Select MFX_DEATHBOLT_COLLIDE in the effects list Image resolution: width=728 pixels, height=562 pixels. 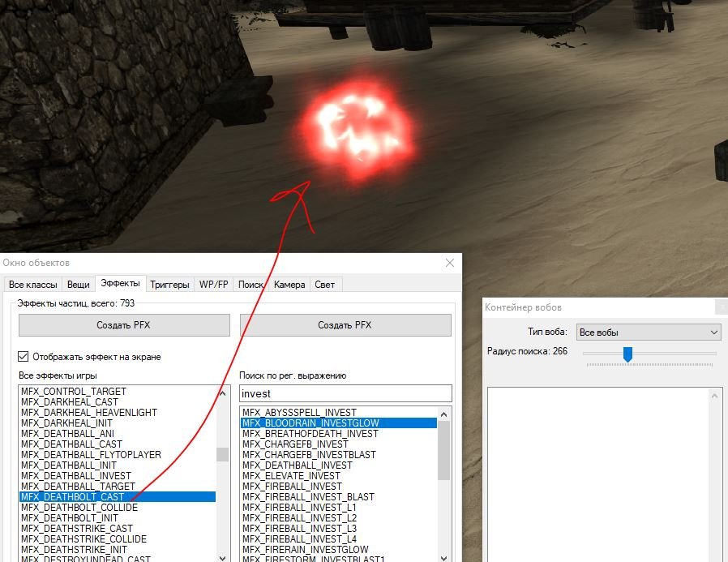pyautogui.click(x=79, y=508)
